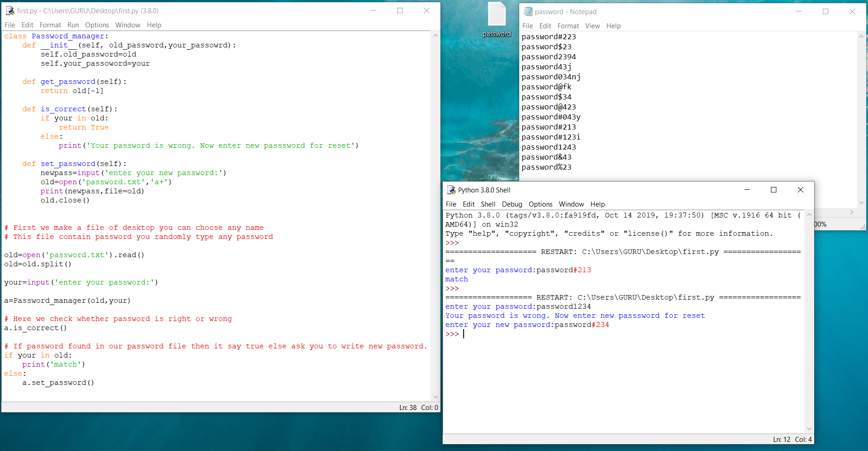Click the down arrow on the editor scrollbar
Image resolution: width=868 pixels, height=451 pixels.
point(435,397)
